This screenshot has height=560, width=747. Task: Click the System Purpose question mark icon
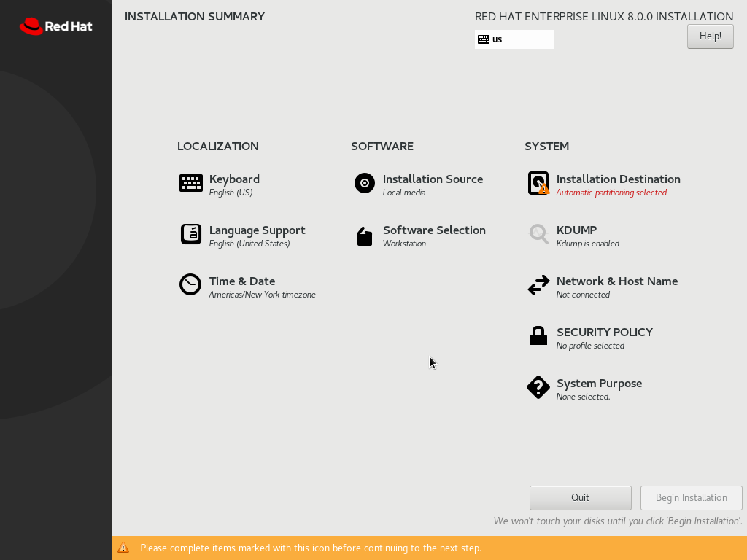point(538,387)
